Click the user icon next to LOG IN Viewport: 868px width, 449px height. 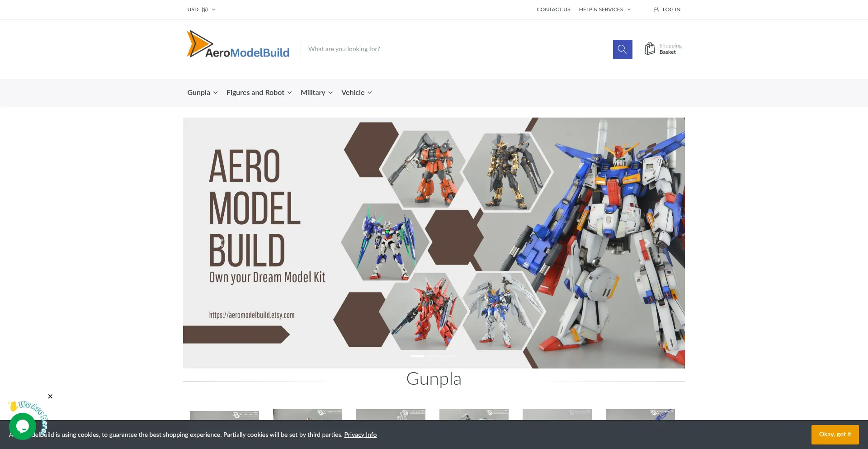pos(656,9)
